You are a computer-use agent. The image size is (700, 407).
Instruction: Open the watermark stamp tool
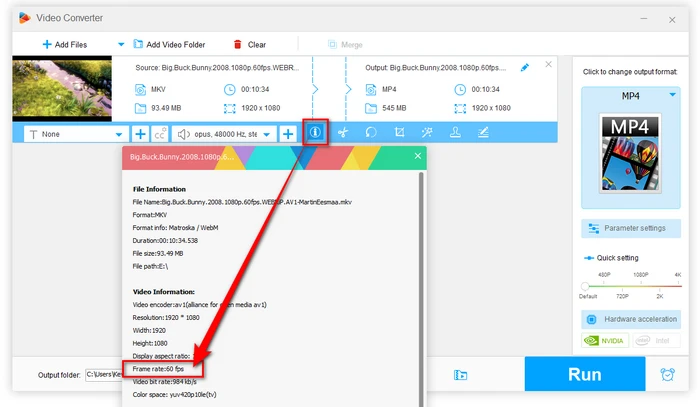coord(455,133)
